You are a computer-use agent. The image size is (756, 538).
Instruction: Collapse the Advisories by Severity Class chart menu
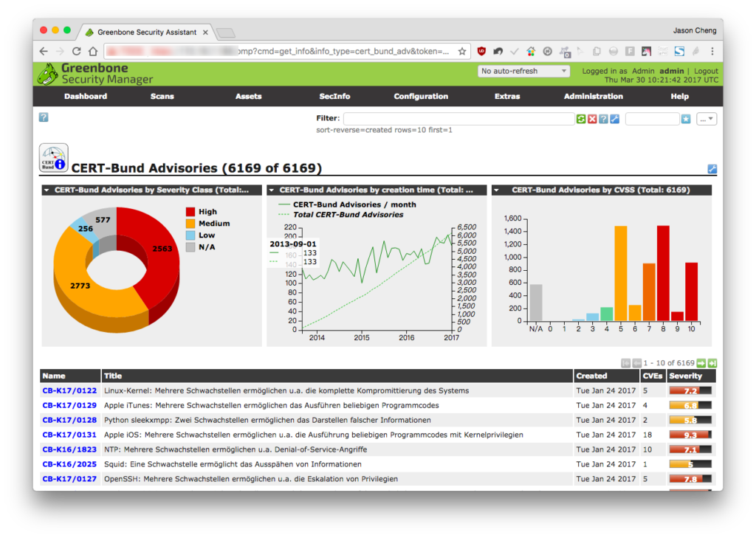click(x=47, y=190)
